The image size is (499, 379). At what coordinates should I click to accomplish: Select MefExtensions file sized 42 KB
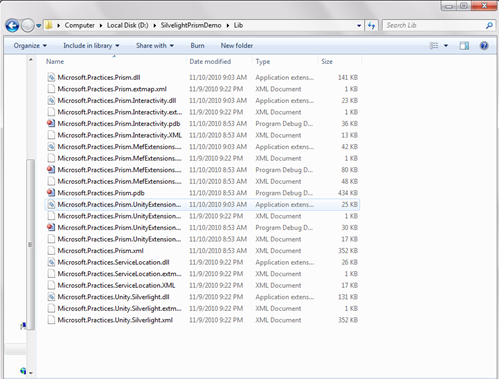click(202, 147)
